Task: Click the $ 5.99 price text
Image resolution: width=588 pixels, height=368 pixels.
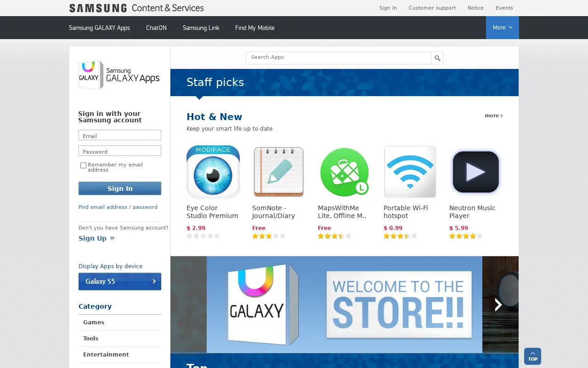Action: [x=458, y=228]
